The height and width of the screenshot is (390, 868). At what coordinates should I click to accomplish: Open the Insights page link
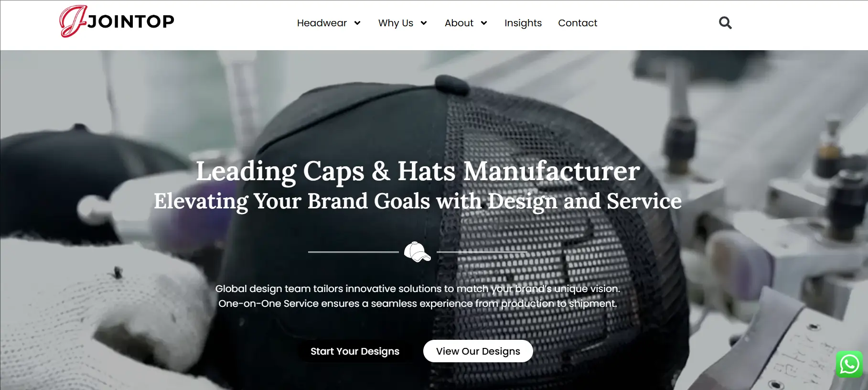click(x=523, y=23)
